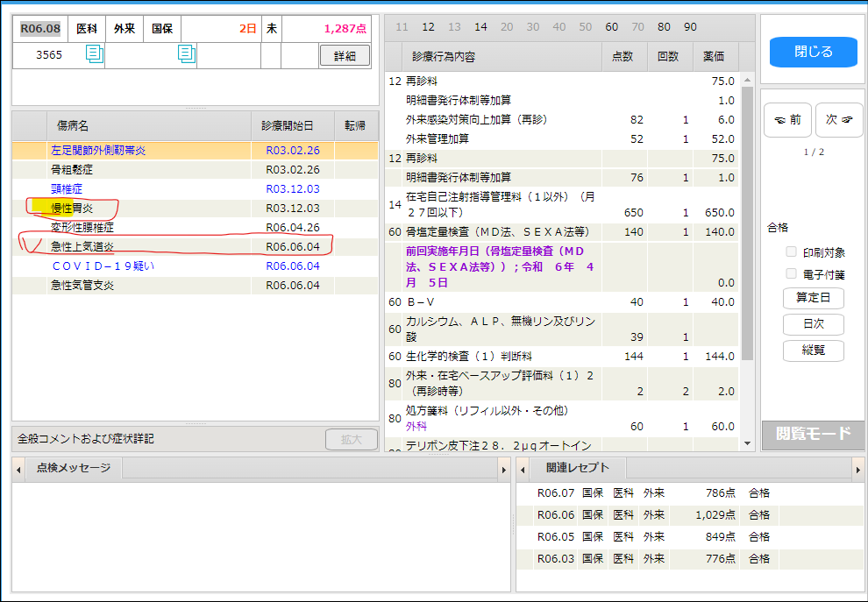Jump to category 12 tab
Screen dimensions: 868x602
pos(428,27)
